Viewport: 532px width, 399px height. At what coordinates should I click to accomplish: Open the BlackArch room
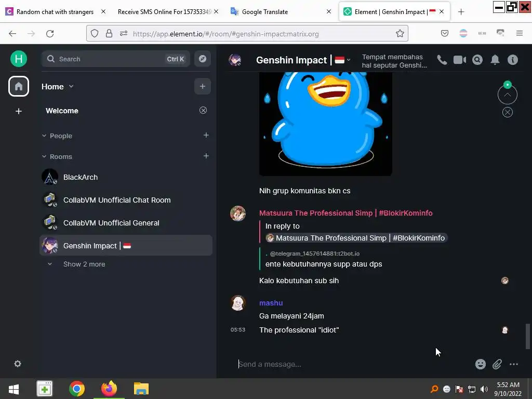coord(126,177)
